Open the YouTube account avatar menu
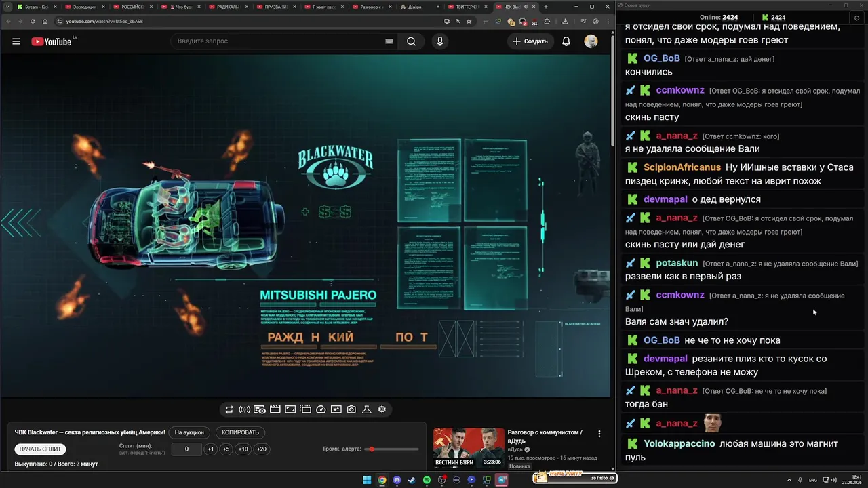This screenshot has height=488, width=868. tap(591, 41)
